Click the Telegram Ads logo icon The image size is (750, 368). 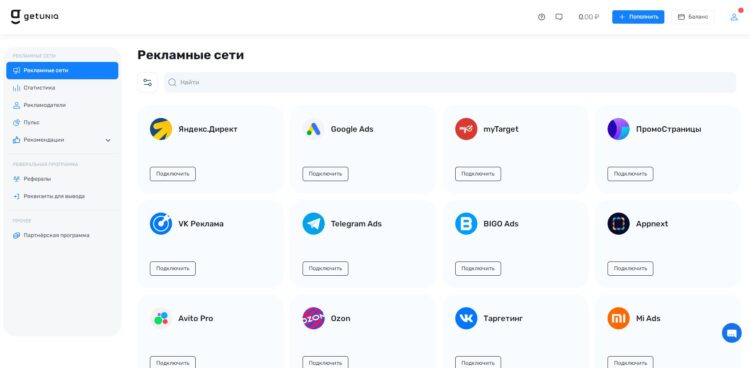(313, 223)
